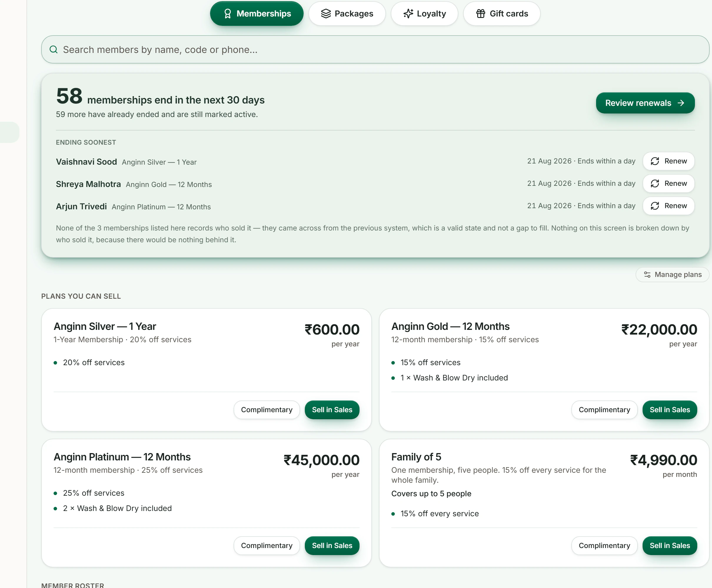Sell Anginn Platinum plan in Sales

332,546
